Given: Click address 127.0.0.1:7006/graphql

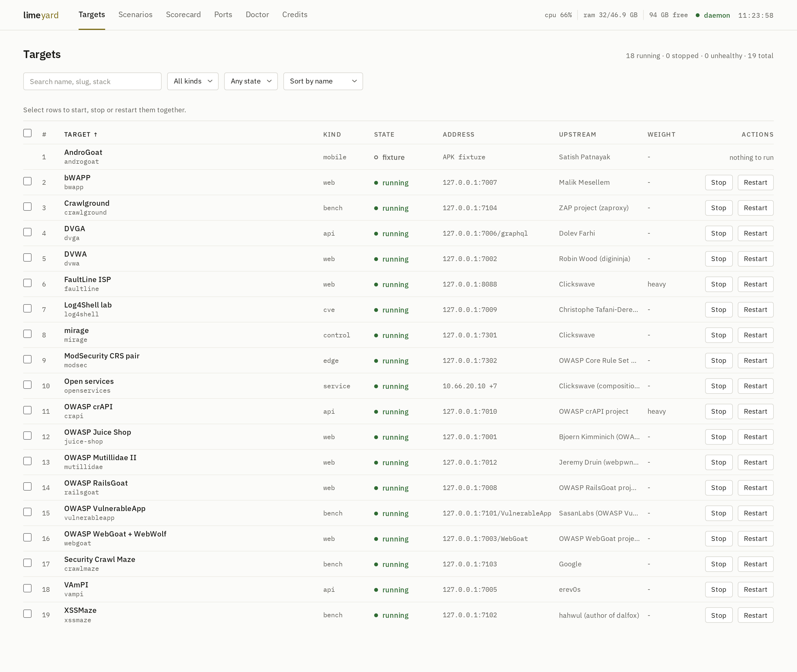Looking at the screenshot, I should coord(485,233).
